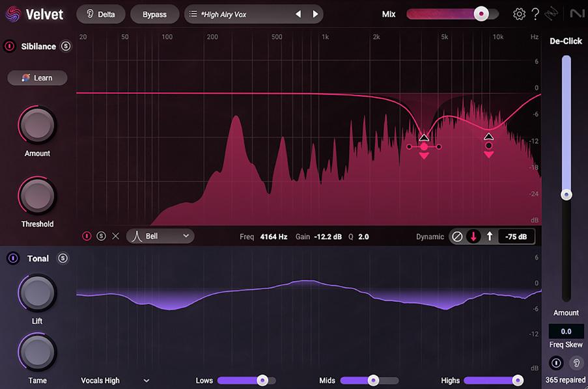Screen dimensions: 588x389
Task: Adjust the De-Click Amount vertical slider
Action: point(567,194)
